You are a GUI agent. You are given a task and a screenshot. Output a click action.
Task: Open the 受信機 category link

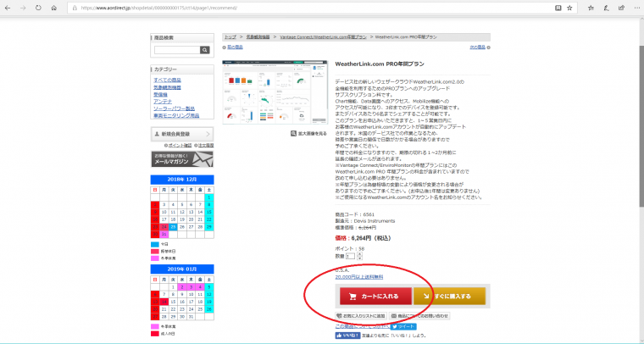click(160, 94)
